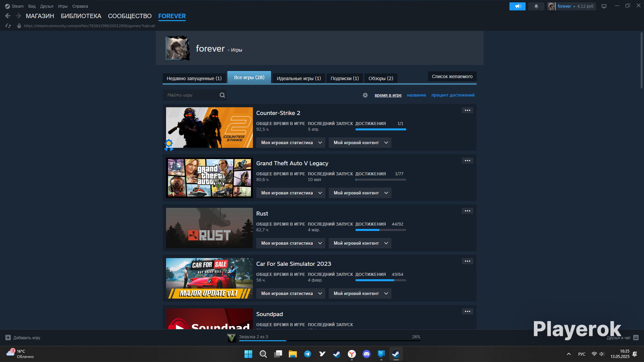Open the Windows Start menu
644x362 pixels.
coord(248,354)
